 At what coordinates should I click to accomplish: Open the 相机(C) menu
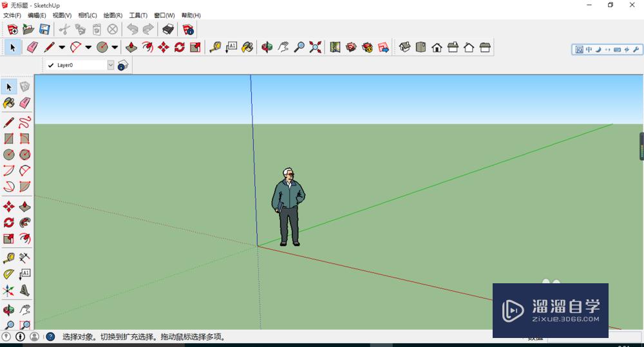pyautogui.click(x=88, y=15)
